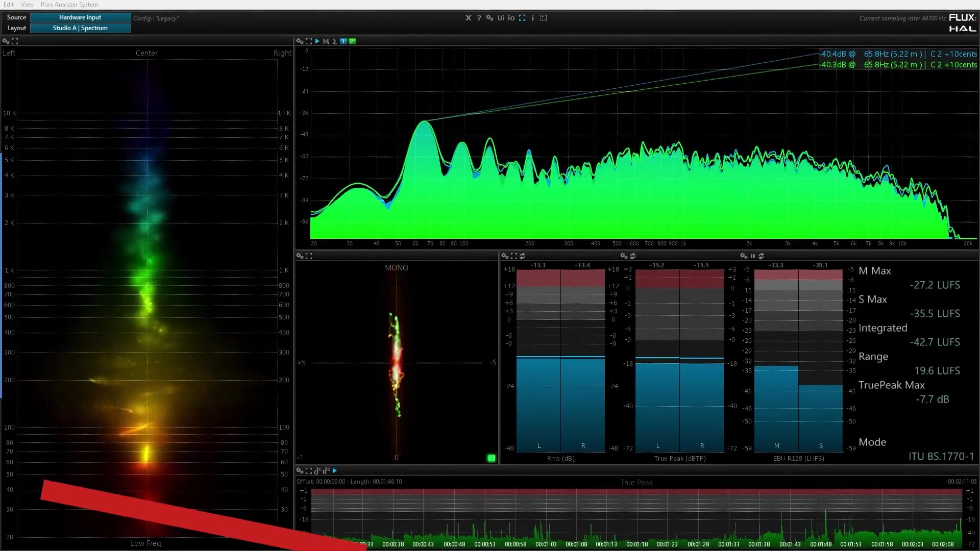The image size is (980, 551).
Task: Reset the True Peak meter with refresh icon
Action: click(632, 256)
